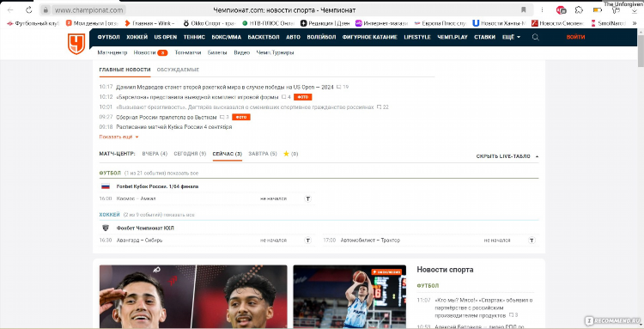This screenshot has width=644, height=329.
Task: Open the Даниил Медведев US Open news
Action: [x=225, y=87]
